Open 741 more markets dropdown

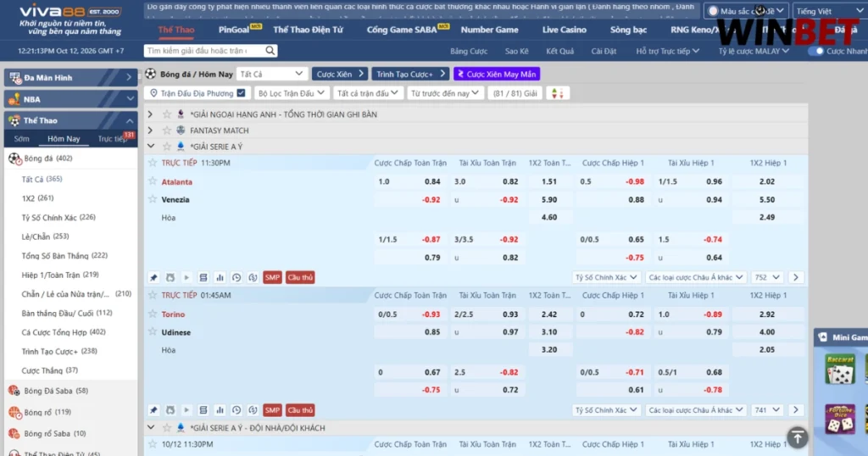tap(766, 410)
